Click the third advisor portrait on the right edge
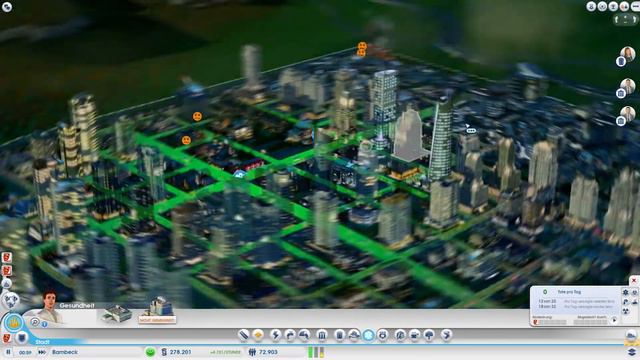 click(628, 113)
